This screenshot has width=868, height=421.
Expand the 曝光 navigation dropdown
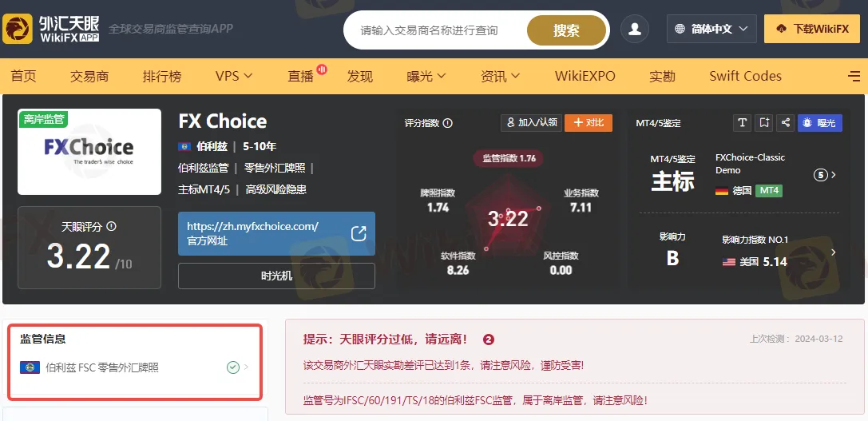pos(426,76)
